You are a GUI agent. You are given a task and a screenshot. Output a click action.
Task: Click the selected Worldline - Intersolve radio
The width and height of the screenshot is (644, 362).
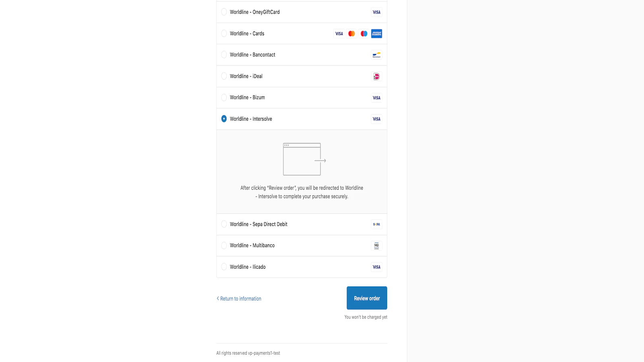(224, 119)
